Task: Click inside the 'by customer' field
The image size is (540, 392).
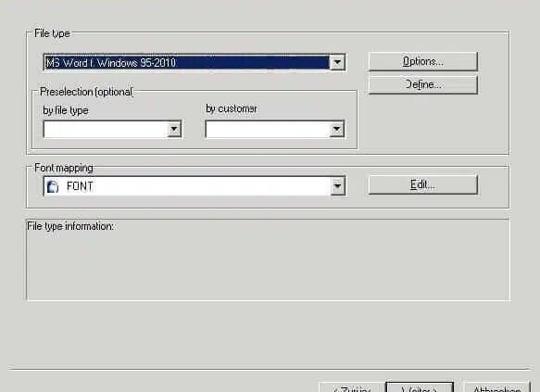Action: coord(268,129)
